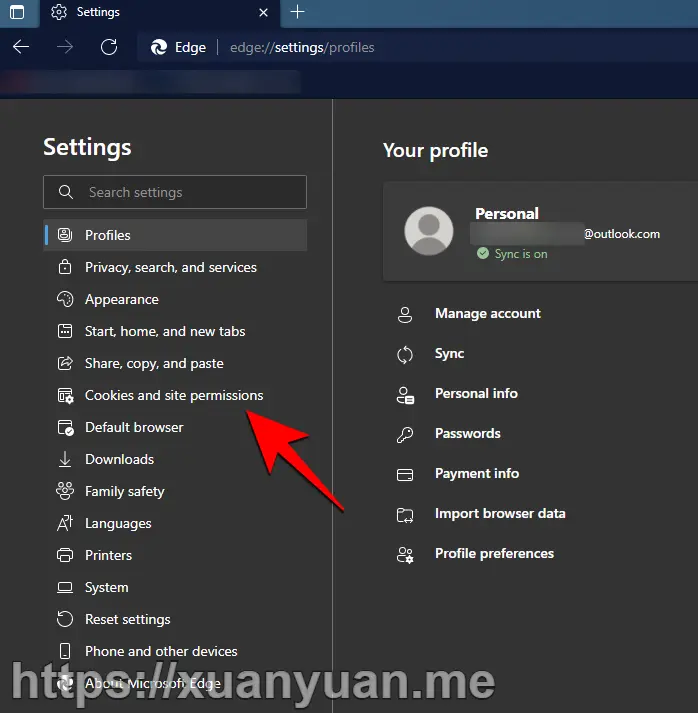Screen dimensions: 698x713
Task: Click the Reset settings icon
Action: [65, 619]
